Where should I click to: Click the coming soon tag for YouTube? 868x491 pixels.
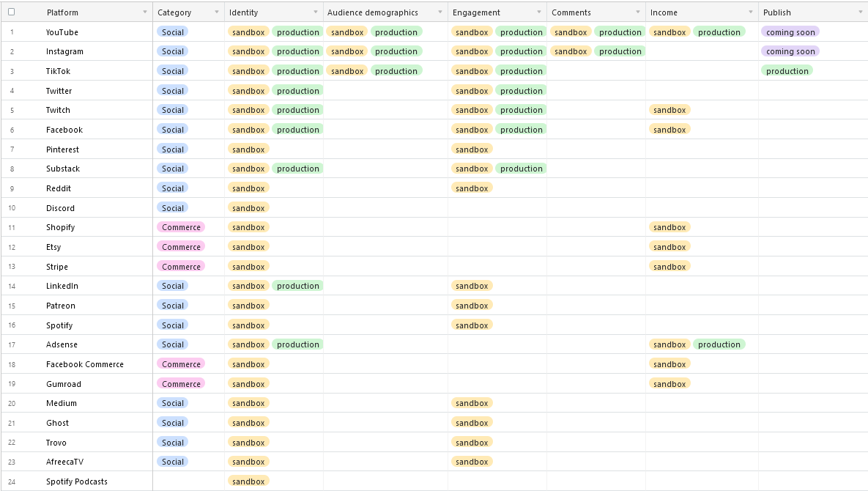click(790, 32)
